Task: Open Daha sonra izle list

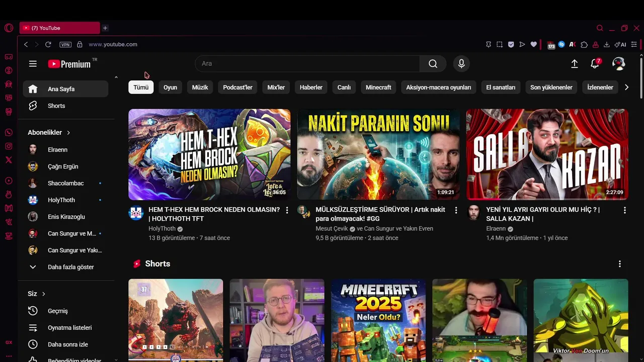Action: 65,344
